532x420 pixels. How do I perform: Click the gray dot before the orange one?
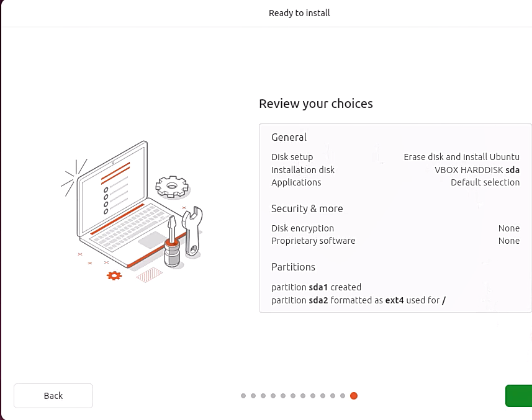pos(343,396)
